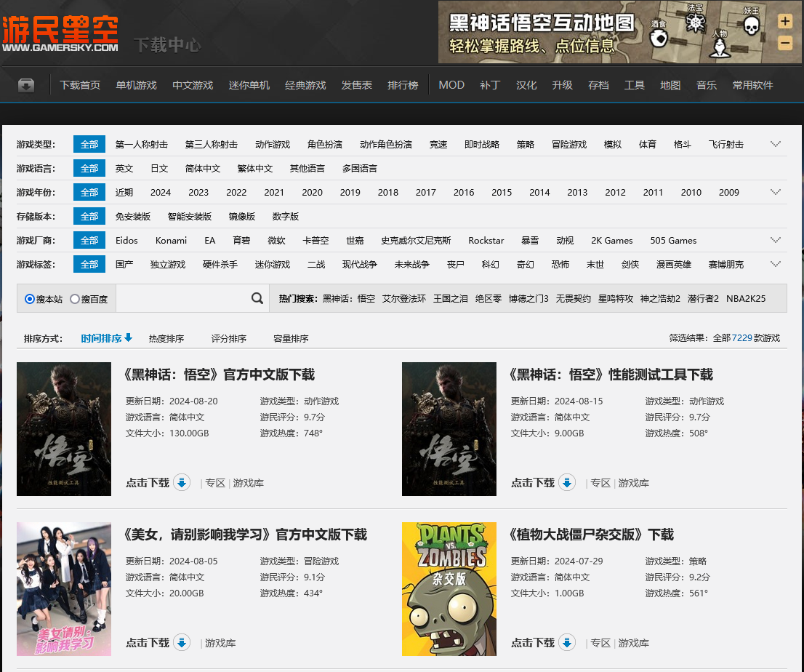This screenshot has width=804, height=672.
Task: Click download arrow icon for 《美女，请别影响我学习》
Action: [182, 642]
